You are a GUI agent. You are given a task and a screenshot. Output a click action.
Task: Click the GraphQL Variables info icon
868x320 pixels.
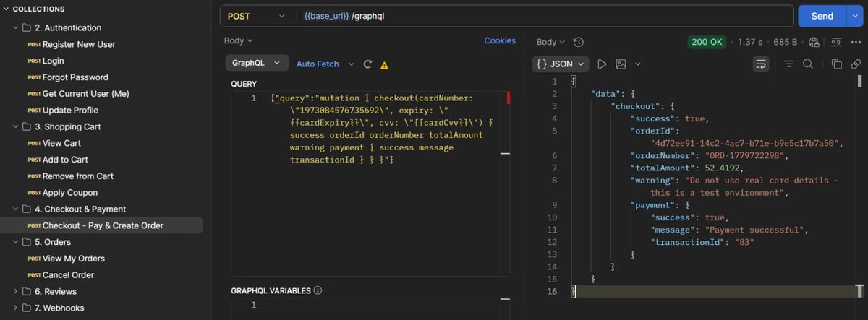click(x=318, y=290)
